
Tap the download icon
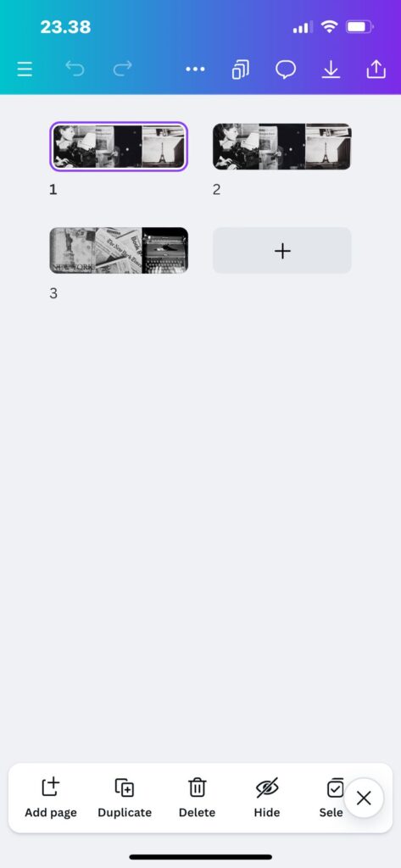coord(331,70)
